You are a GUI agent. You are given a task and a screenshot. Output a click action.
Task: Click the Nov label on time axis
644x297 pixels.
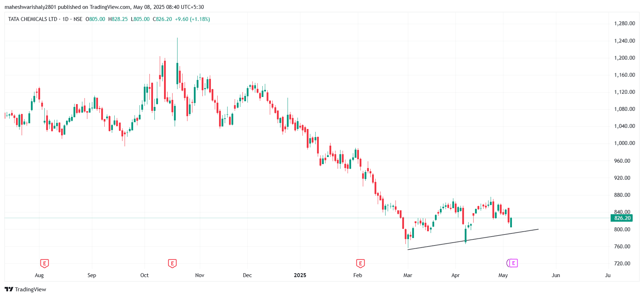[x=200, y=275]
